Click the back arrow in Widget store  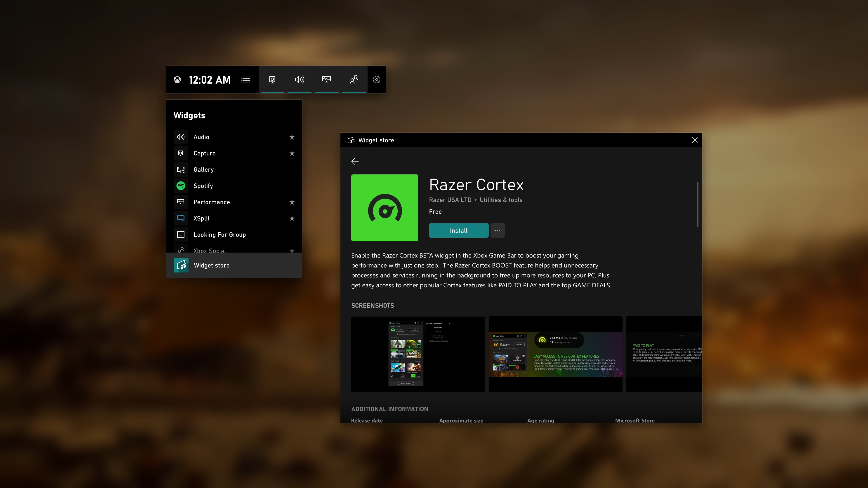pos(354,160)
